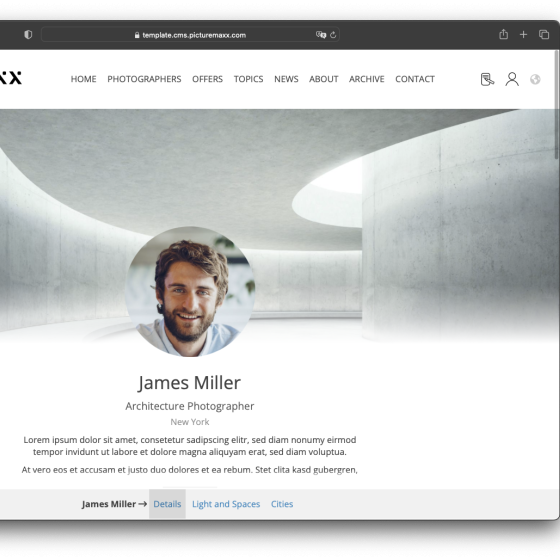Click the James Miller heading
This screenshot has width=560, height=560.
190,383
